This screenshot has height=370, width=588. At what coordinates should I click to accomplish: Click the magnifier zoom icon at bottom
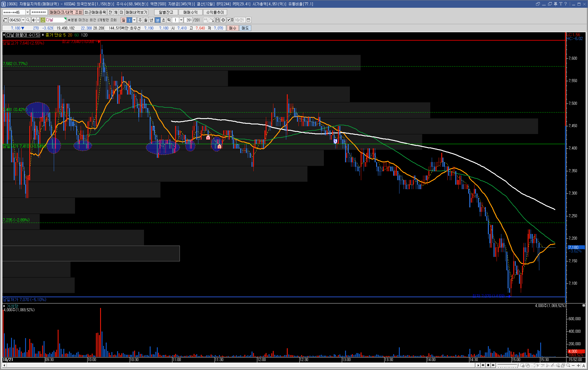pyautogui.click(x=568, y=366)
